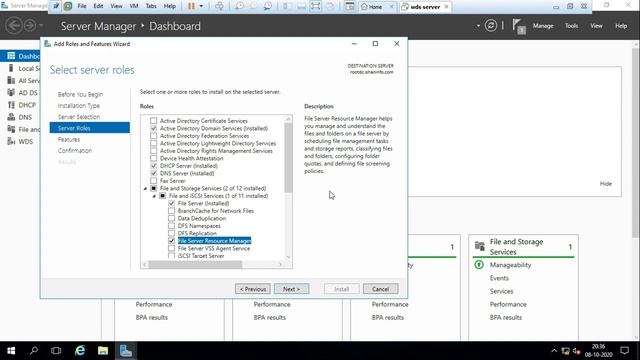Screen dimensions: 640x360
Task: Open Events under File and Storage Services
Action: click(x=499, y=278)
